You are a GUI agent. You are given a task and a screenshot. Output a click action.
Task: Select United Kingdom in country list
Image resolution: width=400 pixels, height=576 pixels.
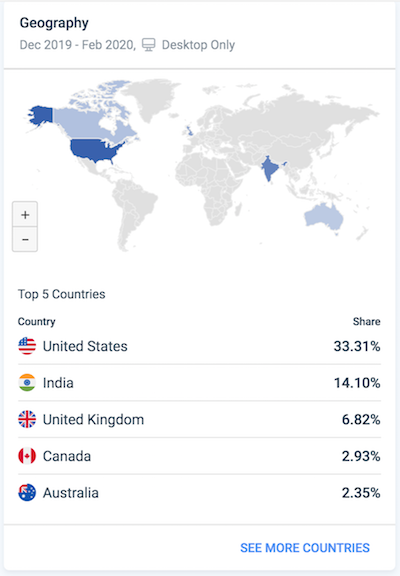click(x=93, y=420)
